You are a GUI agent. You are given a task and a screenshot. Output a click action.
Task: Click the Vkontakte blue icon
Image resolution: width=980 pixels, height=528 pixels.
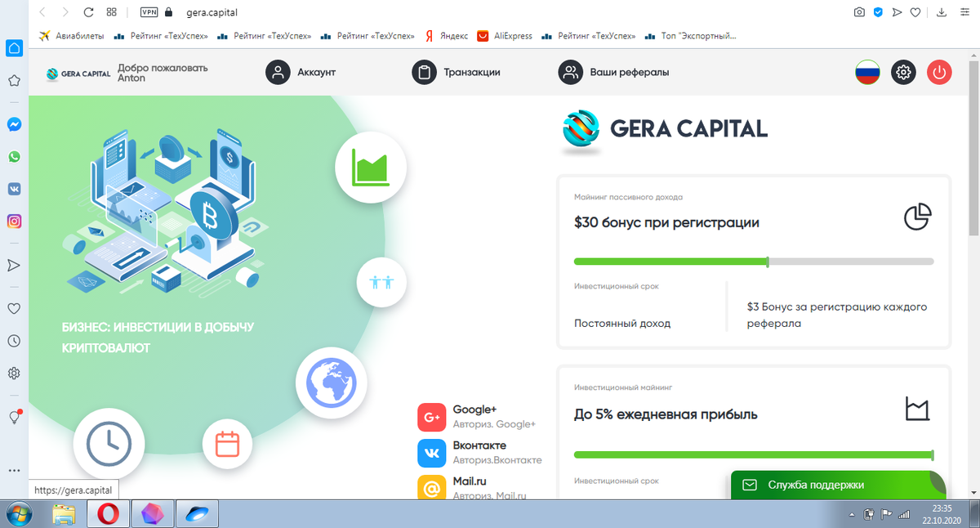(x=431, y=453)
